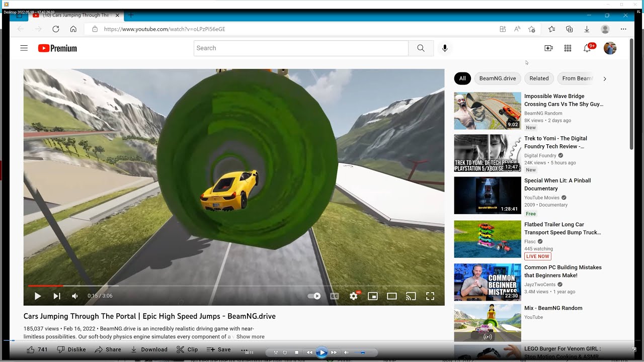This screenshot has width=644, height=362.
Task: Open the Edge Favorites list
Action: (x=552, y=29)
